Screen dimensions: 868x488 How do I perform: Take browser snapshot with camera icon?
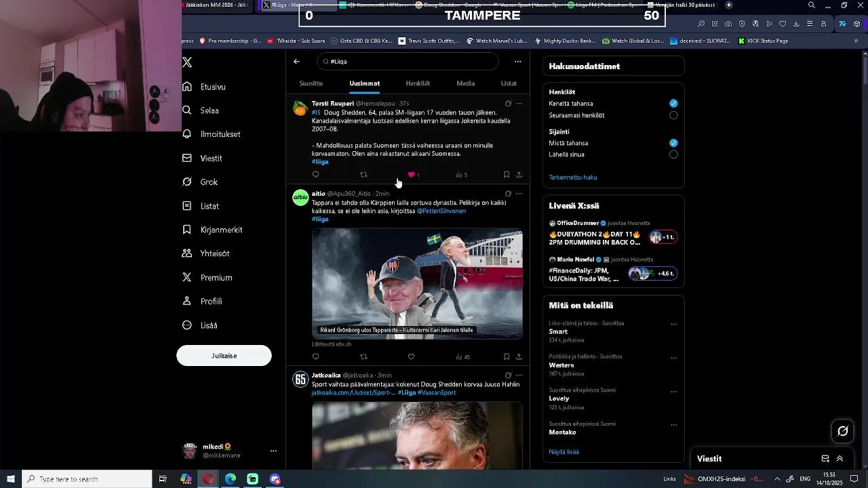pyautogui.click(x=728, y=24)
